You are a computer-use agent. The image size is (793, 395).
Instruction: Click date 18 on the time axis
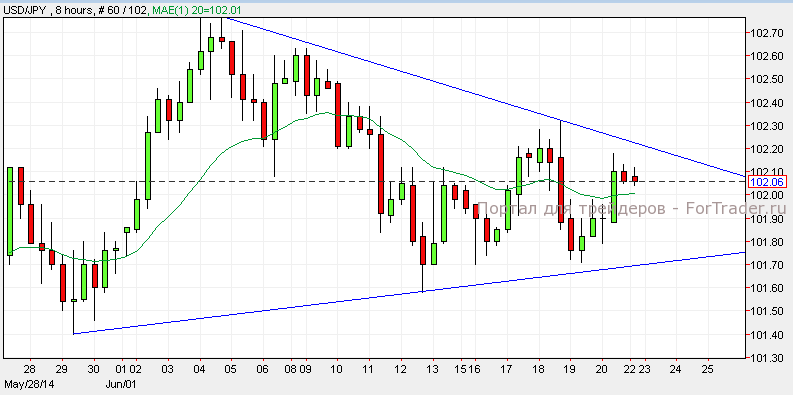tap(539, 369)
